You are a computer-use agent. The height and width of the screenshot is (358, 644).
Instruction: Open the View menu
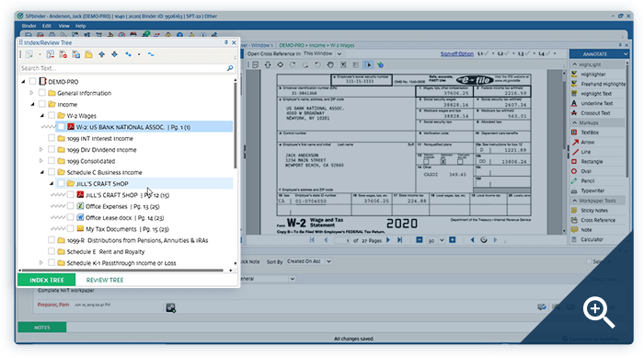63,26
